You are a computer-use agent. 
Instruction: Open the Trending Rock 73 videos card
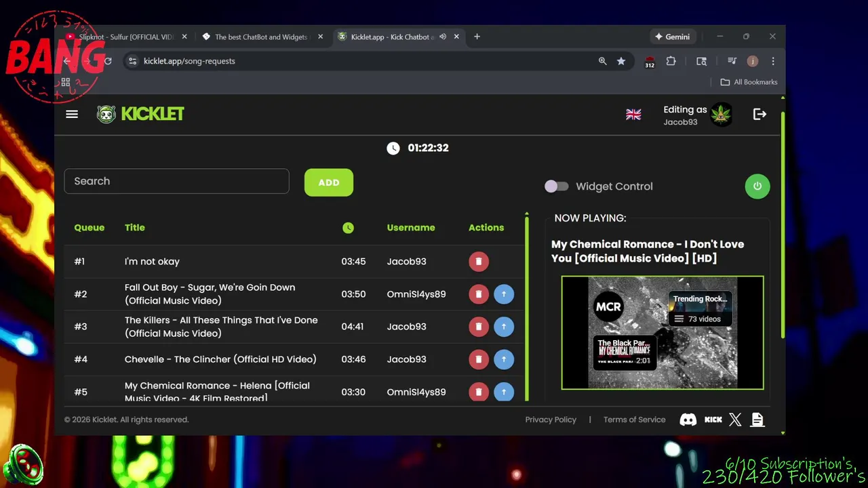(700, 308)
